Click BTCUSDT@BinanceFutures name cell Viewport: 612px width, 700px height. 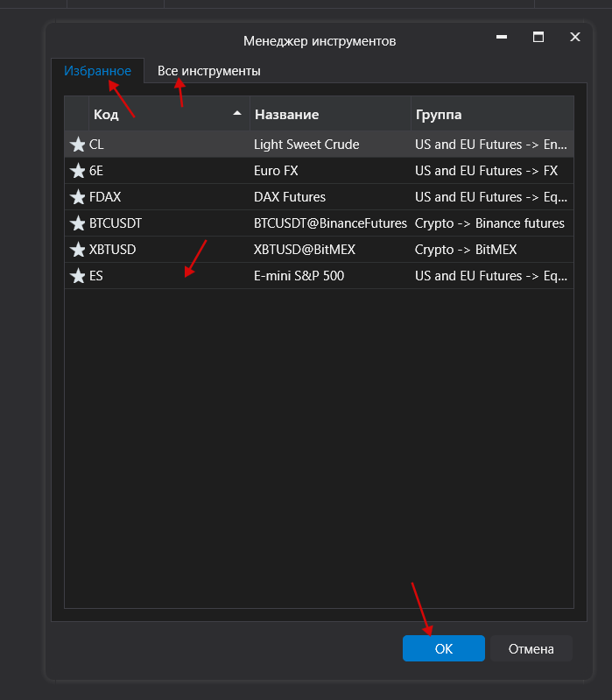(330, 223)
